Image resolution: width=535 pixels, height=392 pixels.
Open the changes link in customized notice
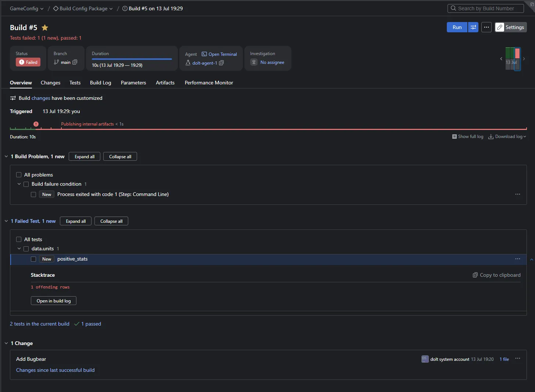[41, 98]
